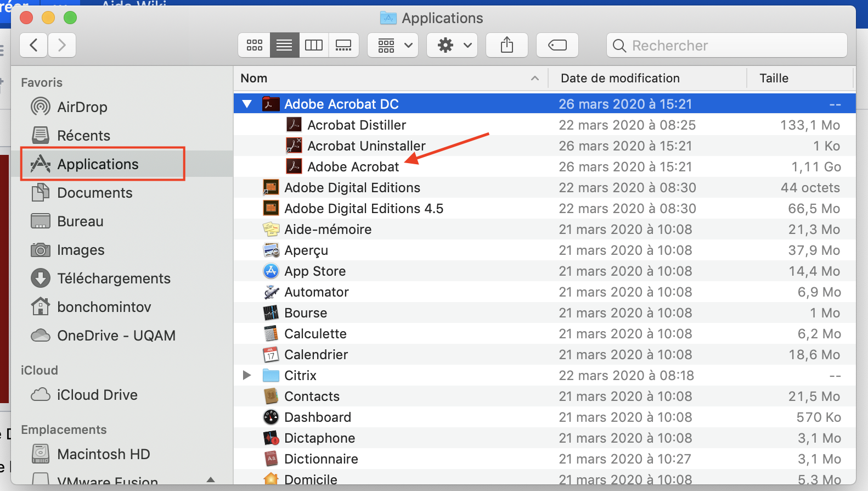Select the Calculette app icon
Screen dimensions: 868x491
point(270,333)
